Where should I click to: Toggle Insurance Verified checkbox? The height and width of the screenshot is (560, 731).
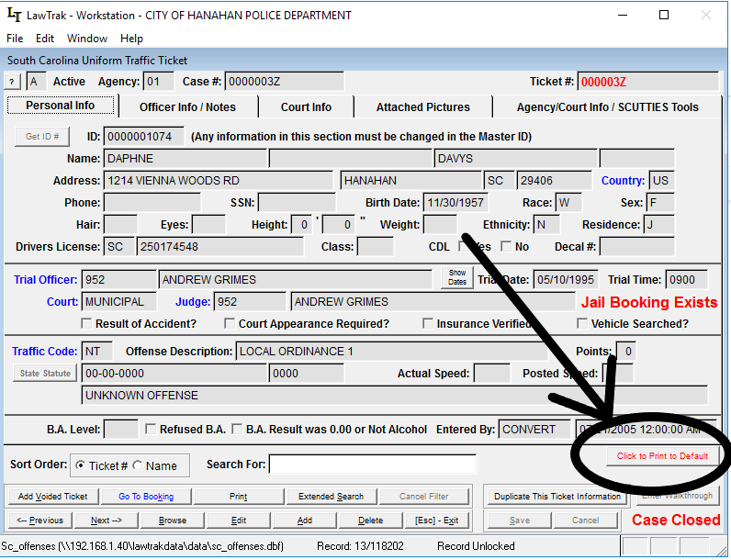click(x=428, y=323)
